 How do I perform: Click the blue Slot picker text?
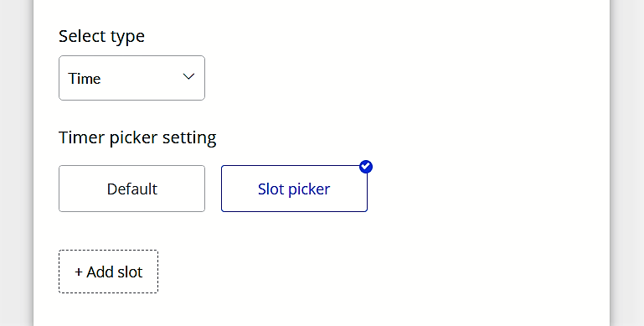(x=294, y=189)
